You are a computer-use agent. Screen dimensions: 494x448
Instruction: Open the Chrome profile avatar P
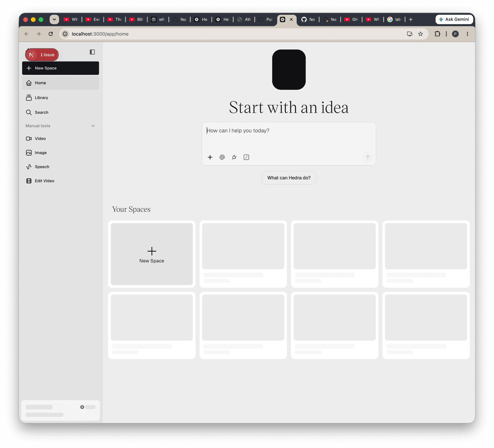click(455, 34)
